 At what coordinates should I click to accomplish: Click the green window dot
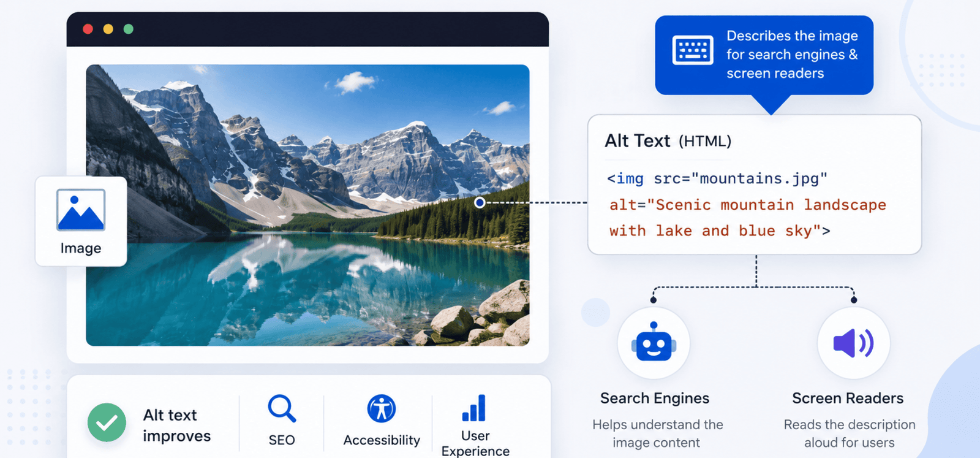point(128,29)
